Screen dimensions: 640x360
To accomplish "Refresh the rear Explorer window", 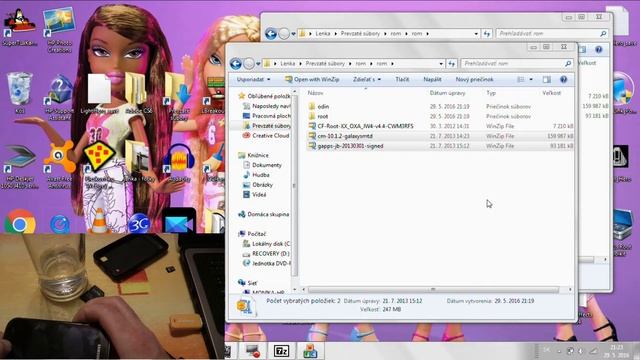I will coord(487,33).
